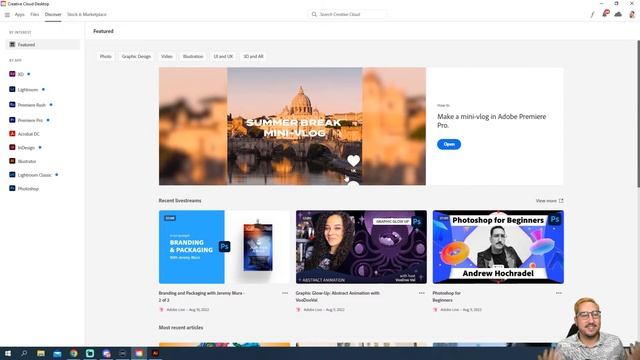Open the Abstract Animation livestream thumbnail

pyautogui.click(x=361, y=247)
